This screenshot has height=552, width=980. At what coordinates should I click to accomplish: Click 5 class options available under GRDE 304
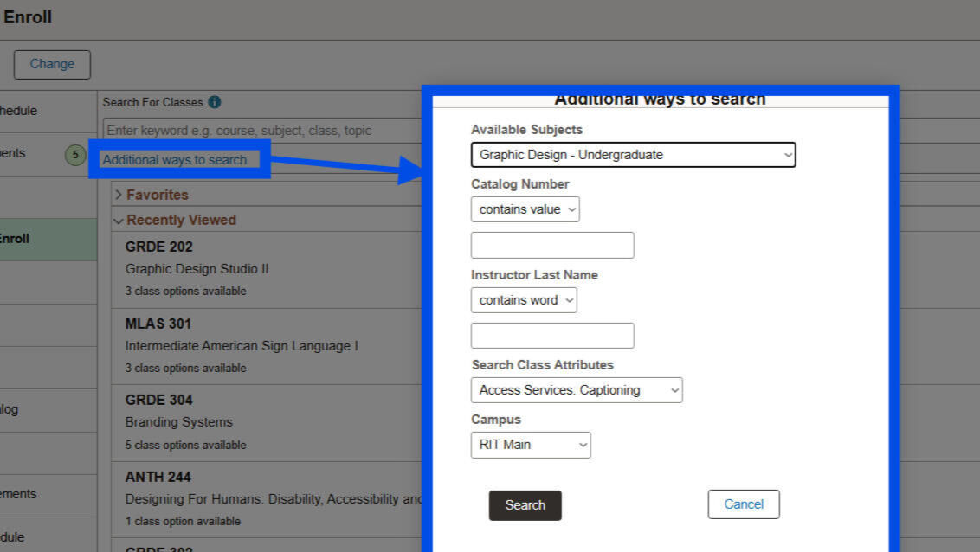click(x=185, y=446)
